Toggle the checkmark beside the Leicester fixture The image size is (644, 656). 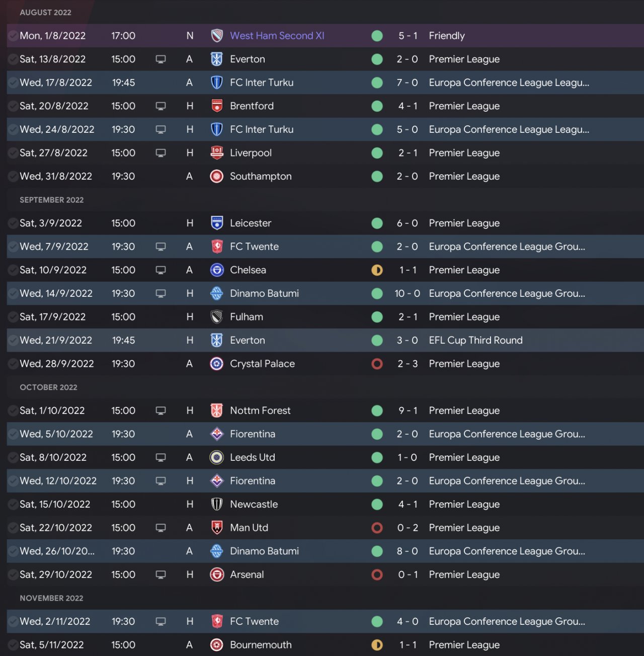13,223
